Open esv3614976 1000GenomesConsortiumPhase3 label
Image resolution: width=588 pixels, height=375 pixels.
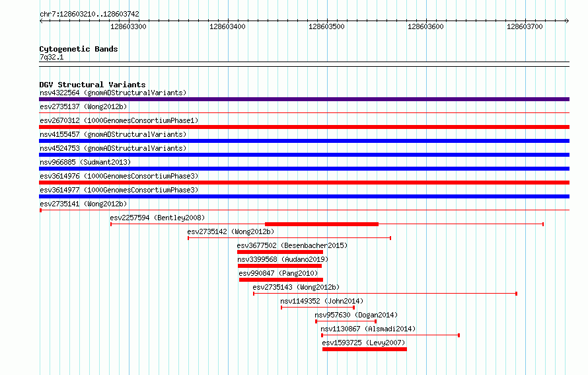click(x=119, y=176)
